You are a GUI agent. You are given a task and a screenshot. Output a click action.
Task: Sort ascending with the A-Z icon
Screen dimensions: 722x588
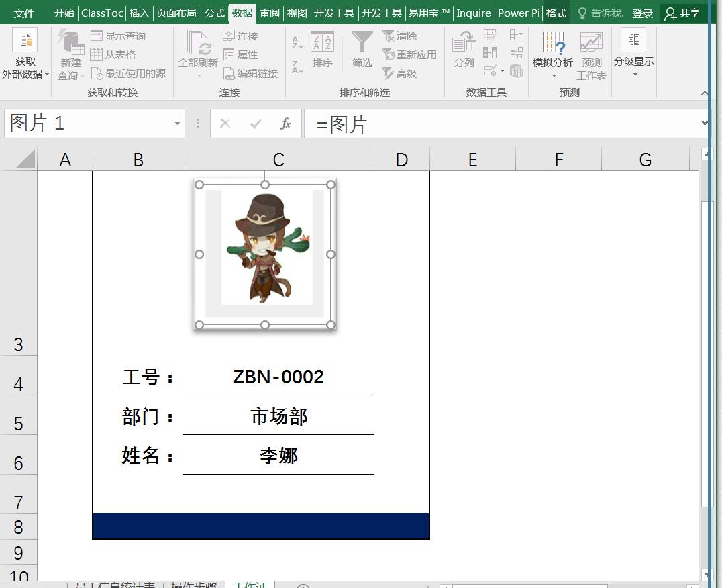[x=297, y=42]
